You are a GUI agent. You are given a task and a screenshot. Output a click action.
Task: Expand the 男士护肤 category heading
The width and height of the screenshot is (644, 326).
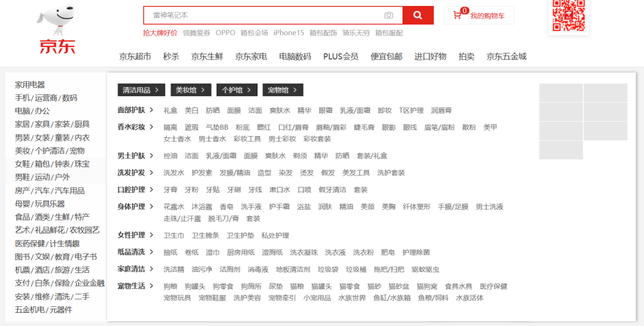[x=135, y=156]
